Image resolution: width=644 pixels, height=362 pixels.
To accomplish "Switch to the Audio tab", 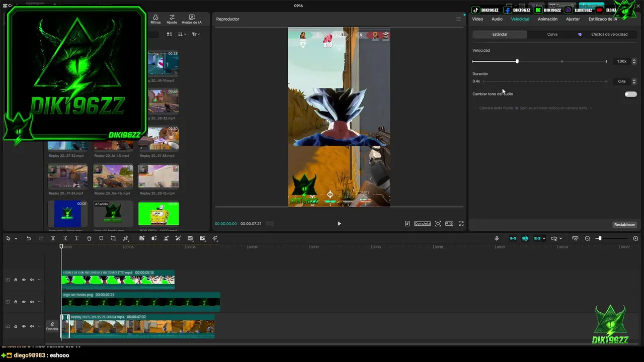I will [497, 19].
